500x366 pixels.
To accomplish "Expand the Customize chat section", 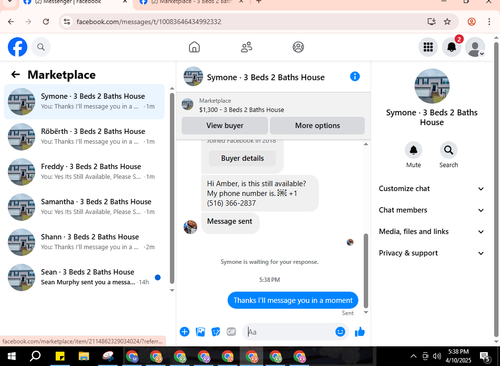I will (431, 189).
